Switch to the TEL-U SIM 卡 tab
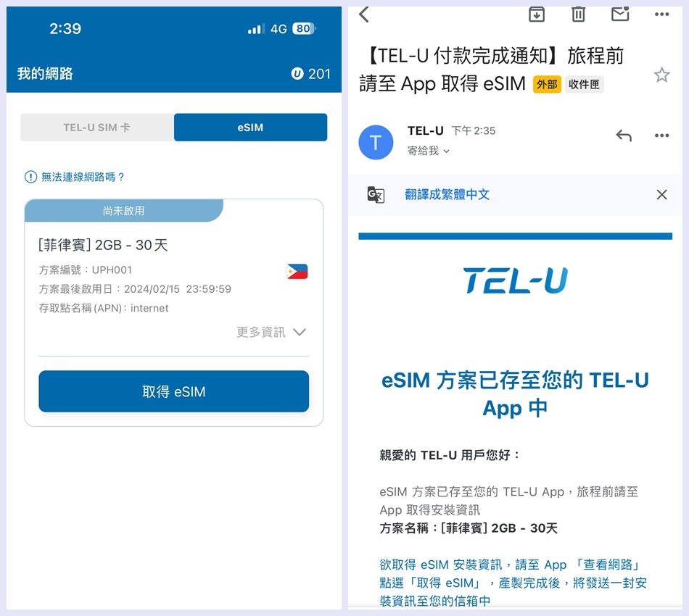The image size is (689, 616). tap(97, 128)
